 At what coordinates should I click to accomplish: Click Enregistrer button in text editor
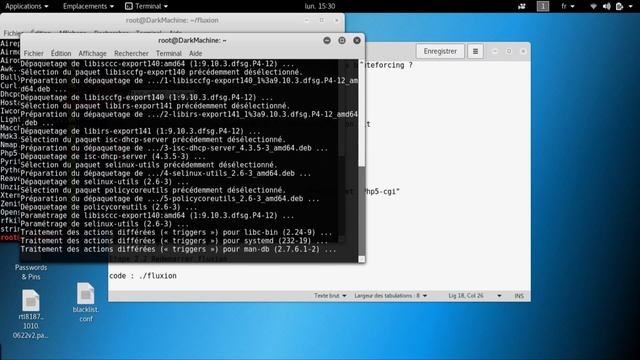point(440,51)
